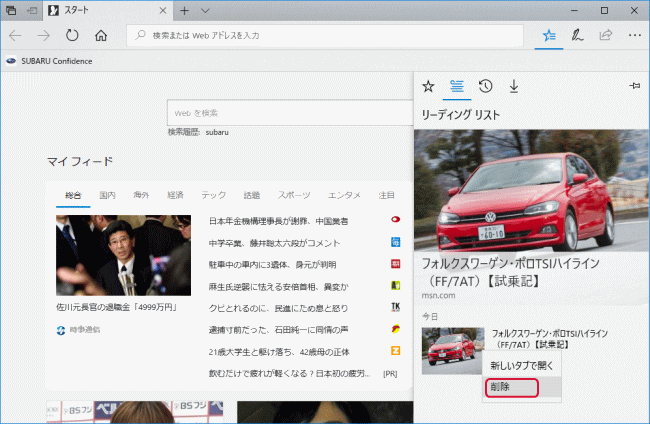Open large フォルクスワーゲン・ポロTSIハイライン title
This screenshot has height=424, width=650.
click(x=510, y=272)
